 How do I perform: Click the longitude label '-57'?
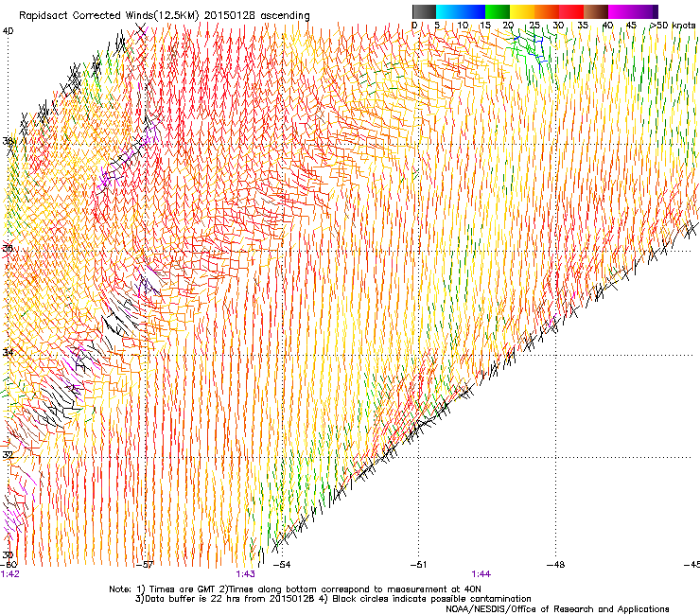145,565
